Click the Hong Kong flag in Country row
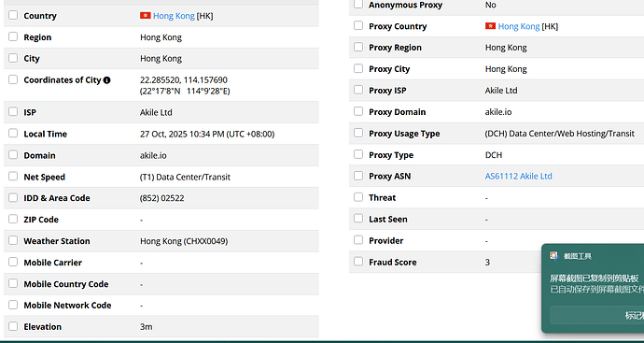This screenshot has width=644, height=343. click(146, 15)
